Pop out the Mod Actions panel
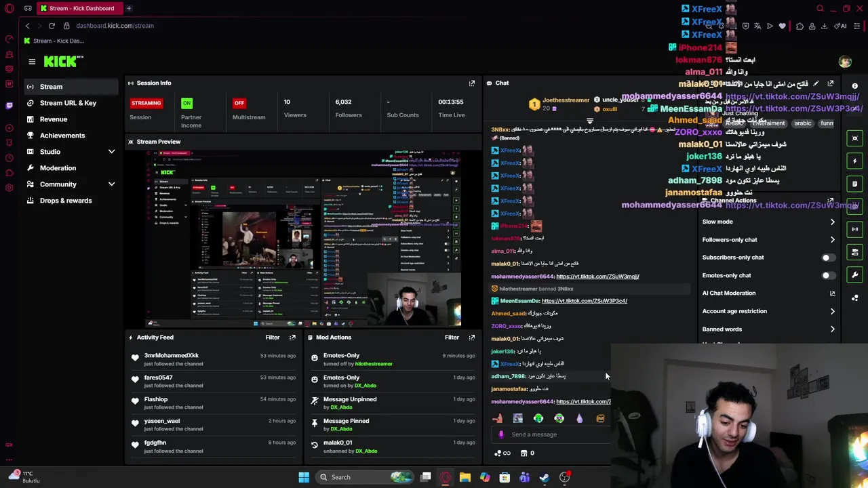868x488 pixels. point(472,337)
